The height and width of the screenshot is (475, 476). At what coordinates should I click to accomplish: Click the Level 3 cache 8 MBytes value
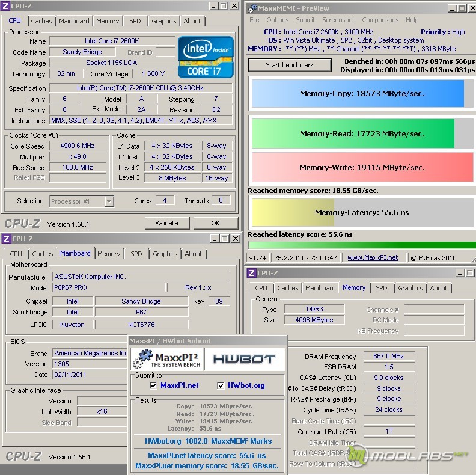pyautogui.click(x=172, y=178)
